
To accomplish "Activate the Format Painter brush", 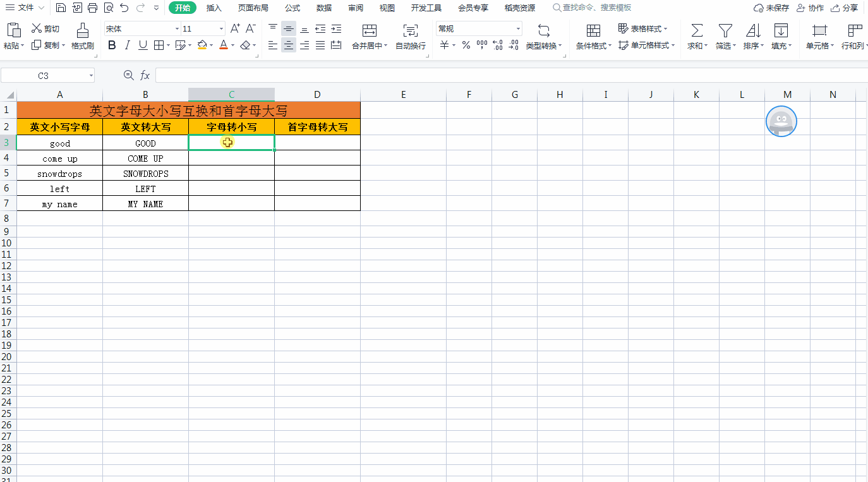I will click(82, 37).
